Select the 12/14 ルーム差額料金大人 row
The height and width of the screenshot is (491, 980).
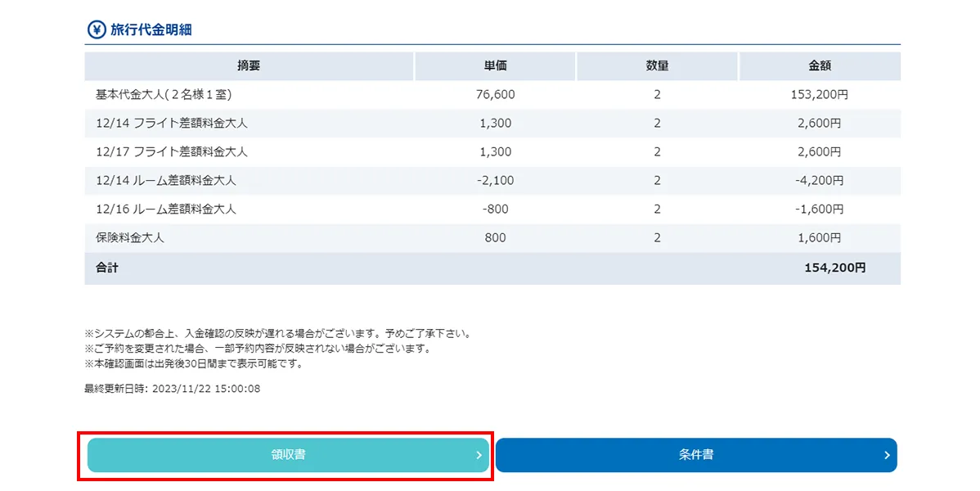click(x=491, y=180)
